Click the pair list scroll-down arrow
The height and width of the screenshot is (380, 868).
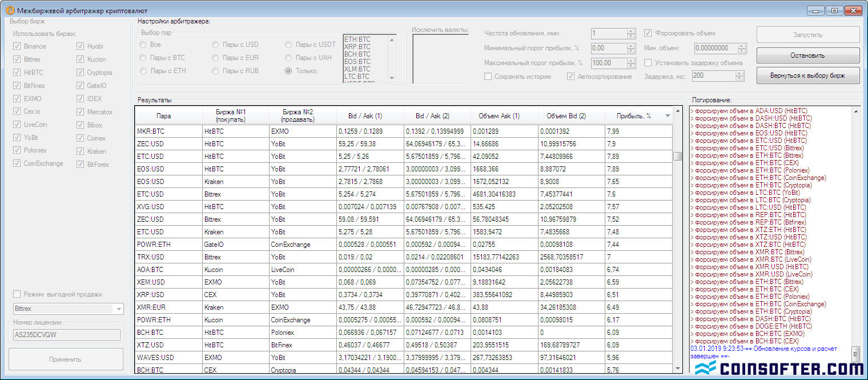(x=392, y=78)
